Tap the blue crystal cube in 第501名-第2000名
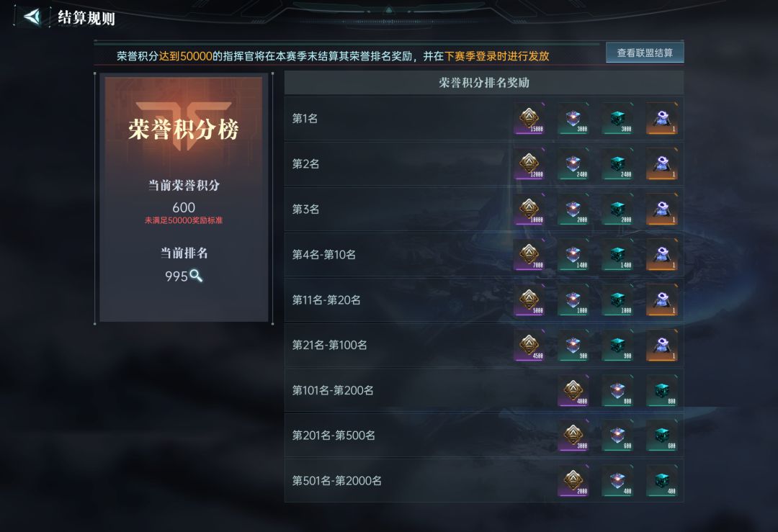778x532 pixels. (618, 481)
